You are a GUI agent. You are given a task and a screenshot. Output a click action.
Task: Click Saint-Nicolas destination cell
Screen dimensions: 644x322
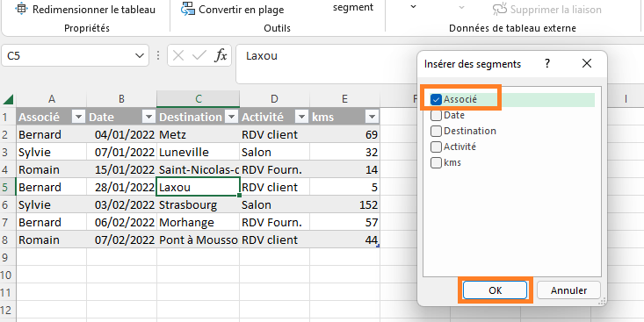point(199,169)
